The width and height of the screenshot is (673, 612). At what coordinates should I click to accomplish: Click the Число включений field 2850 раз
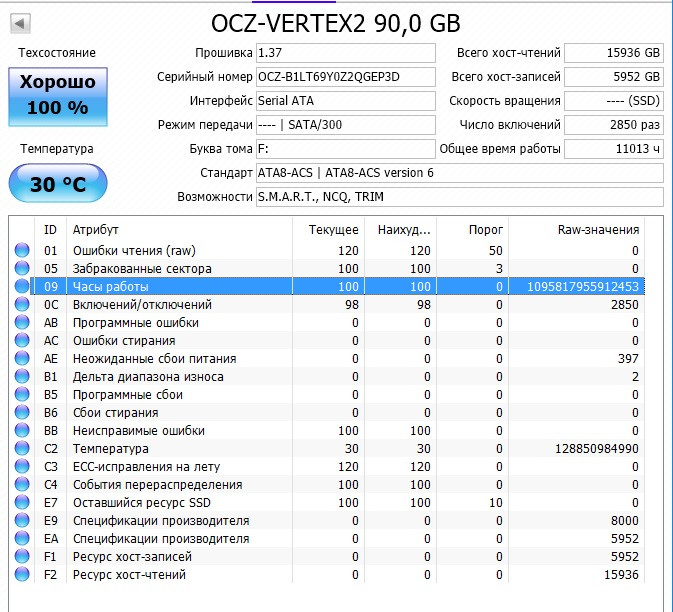tap(614, 125)
